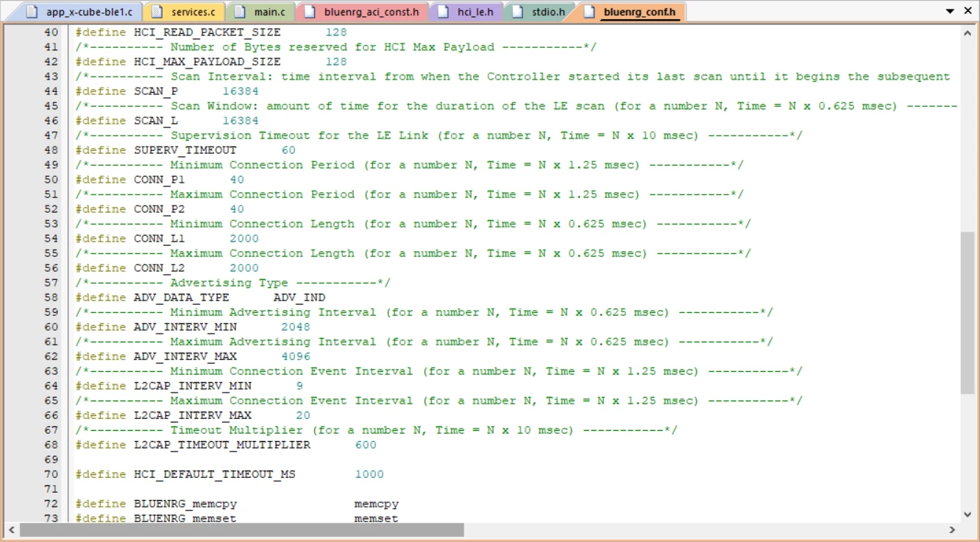Place cursor on the SUPERV_TIMEOUT define line
The width and height of the screenshot is (980, 542).
pos(185,150)
